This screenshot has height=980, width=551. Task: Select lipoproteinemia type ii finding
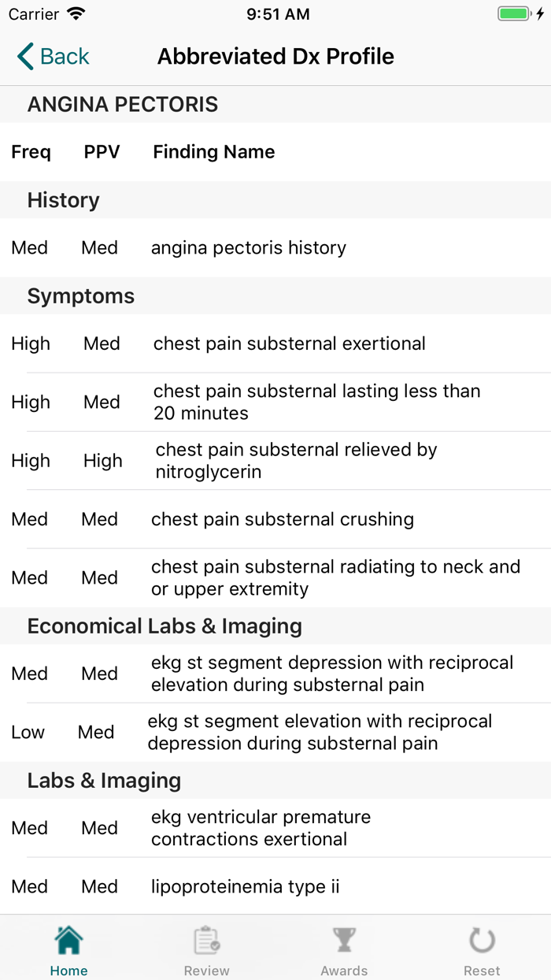pos(246,886)
